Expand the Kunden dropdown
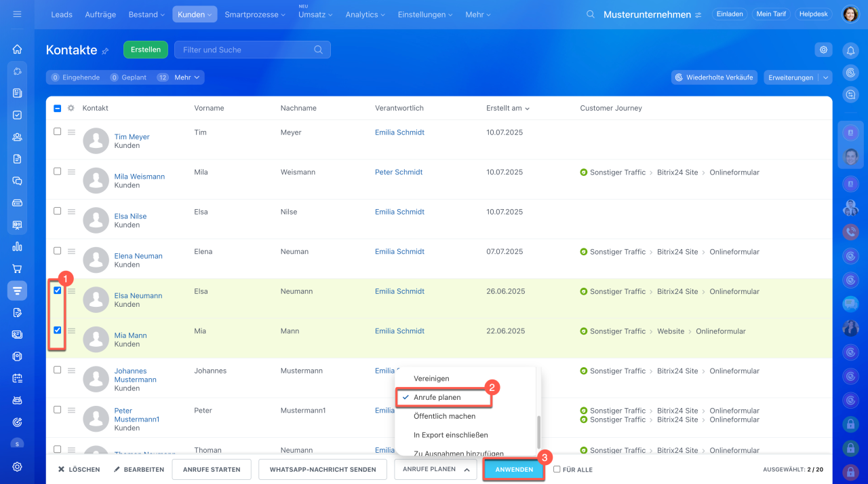This screenshot has width=868, height=484. (194, 14)
